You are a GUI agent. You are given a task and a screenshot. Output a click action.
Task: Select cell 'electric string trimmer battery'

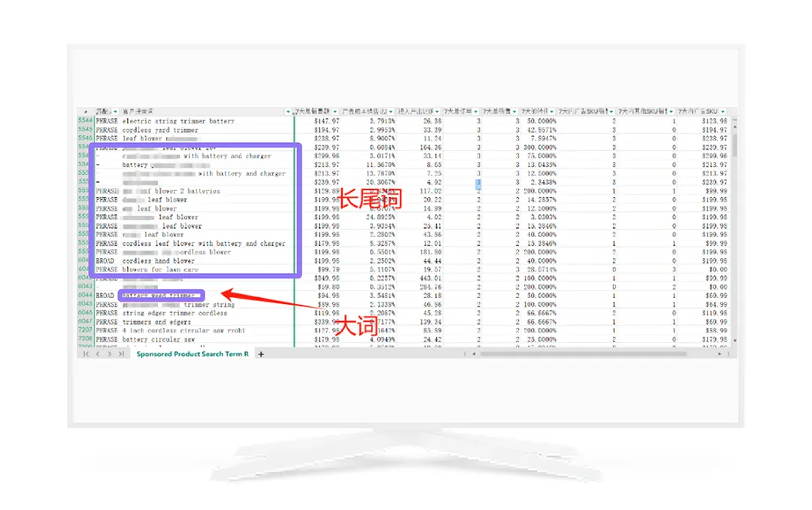tap(179, 121)
